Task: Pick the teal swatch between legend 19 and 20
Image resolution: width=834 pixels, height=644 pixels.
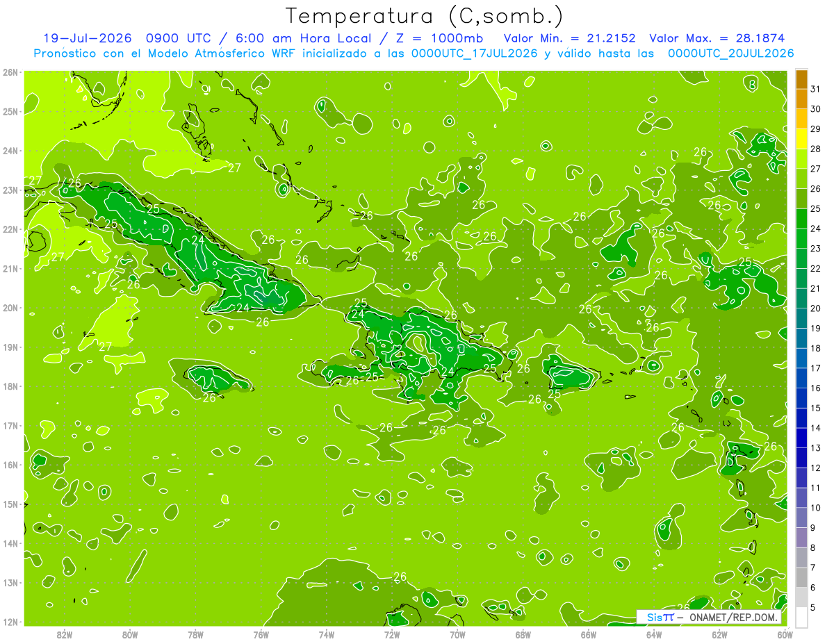Action: pos(801,318)
